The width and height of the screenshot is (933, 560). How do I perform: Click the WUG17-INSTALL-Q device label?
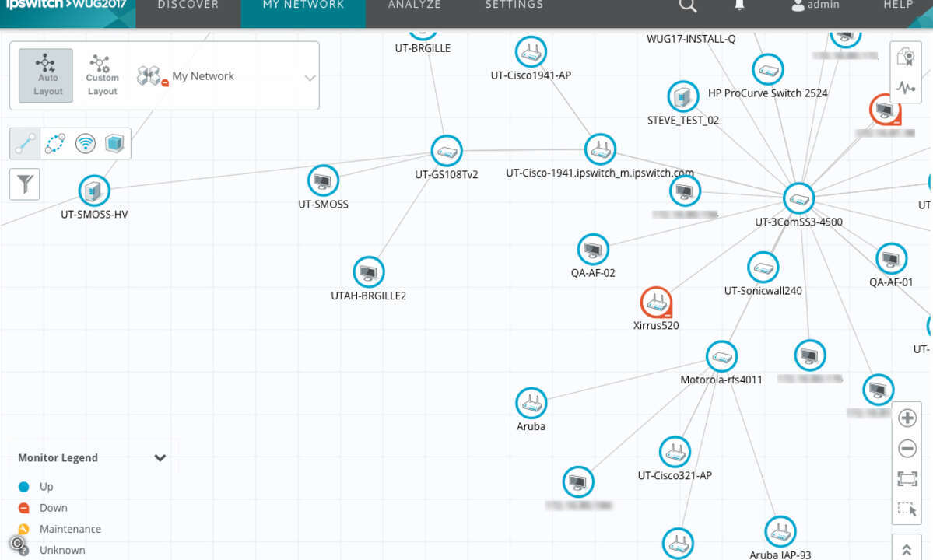click(691, 39)
